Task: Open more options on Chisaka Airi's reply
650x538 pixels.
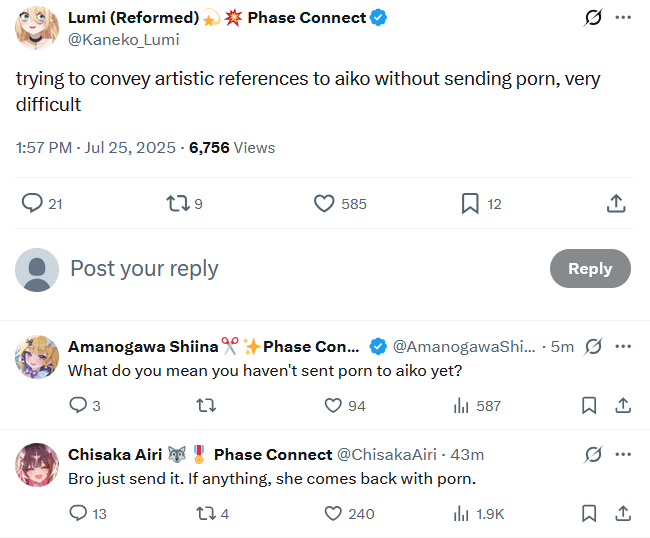Action: (x=623, y=454)
